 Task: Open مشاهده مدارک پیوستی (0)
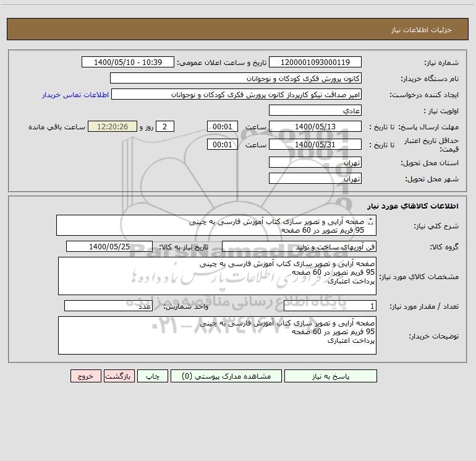pyautogui.click(x=226, y=376)
